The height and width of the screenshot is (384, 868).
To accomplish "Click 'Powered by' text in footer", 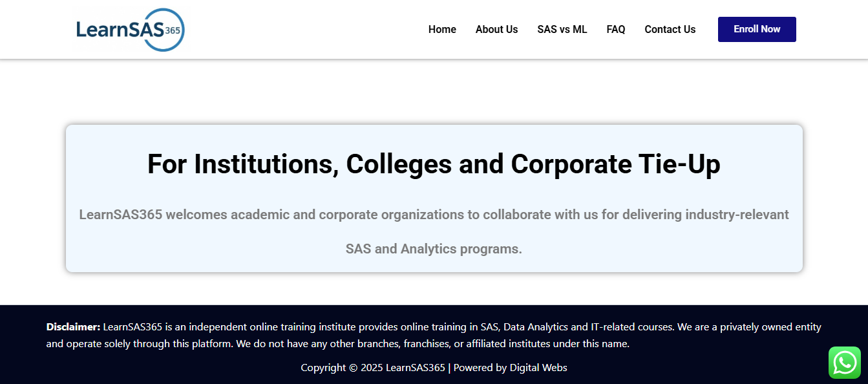I will coord(480,368).
